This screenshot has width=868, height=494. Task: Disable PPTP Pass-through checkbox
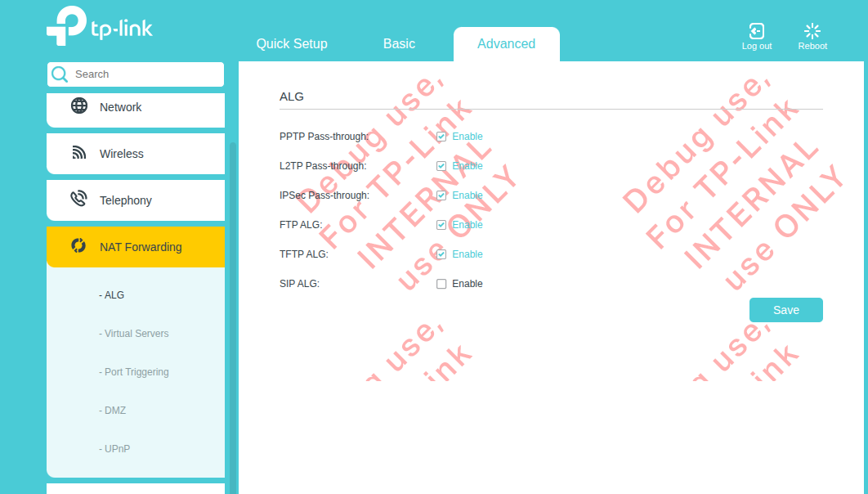point(441,137)
